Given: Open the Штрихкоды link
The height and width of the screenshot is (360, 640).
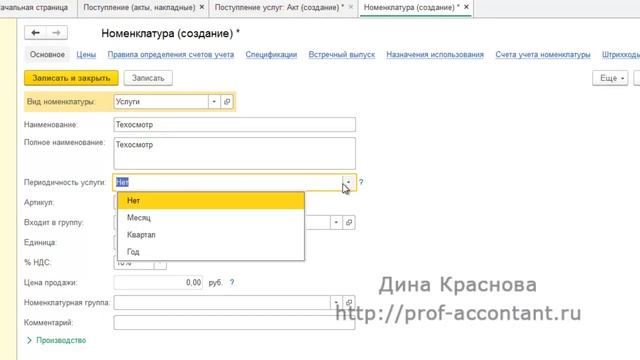Looking at the screenshot, I should point(620,55).
